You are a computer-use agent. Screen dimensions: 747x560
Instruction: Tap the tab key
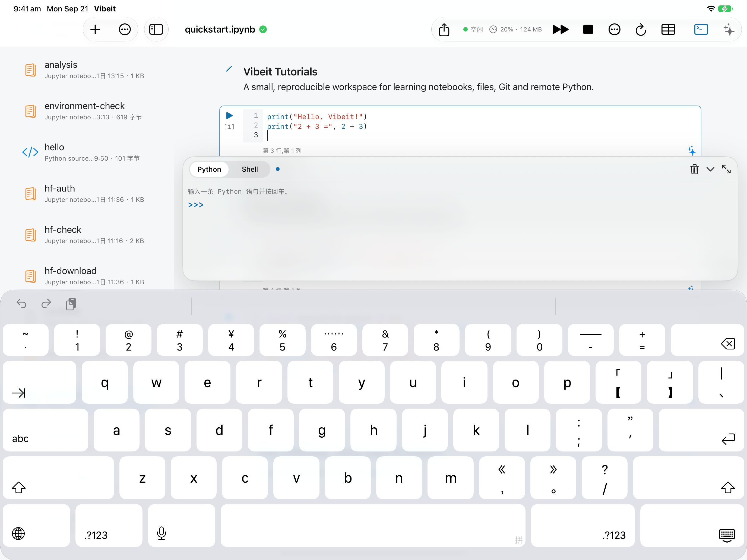[40, 382]
